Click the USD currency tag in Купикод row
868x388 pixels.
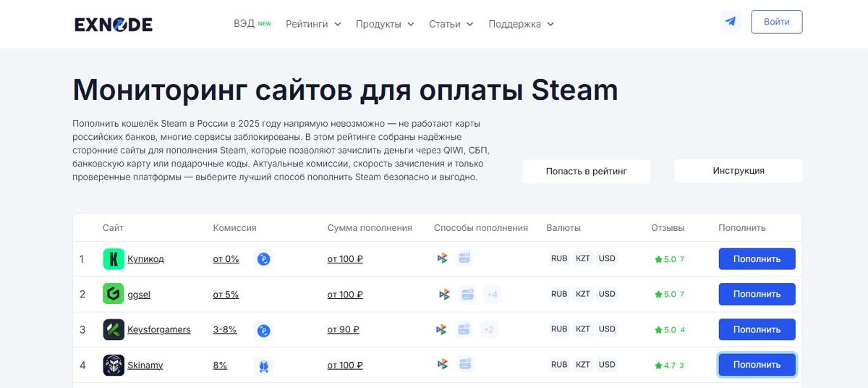pos(607,258)
